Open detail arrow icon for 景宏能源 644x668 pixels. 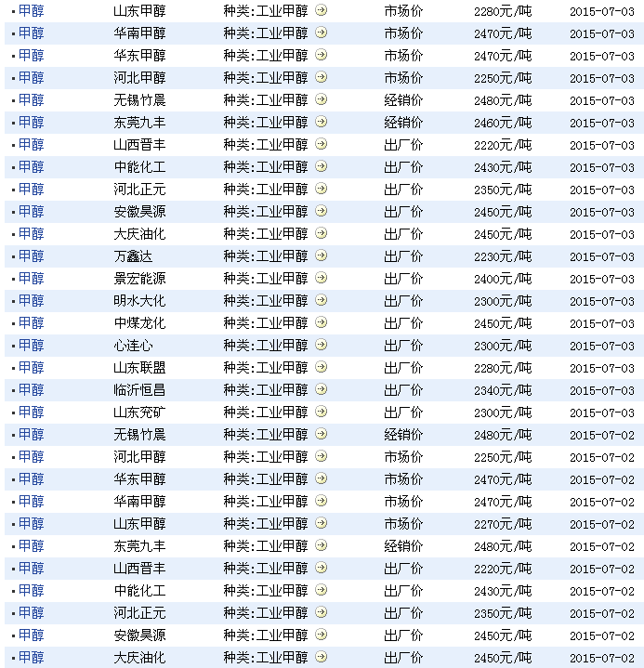point(321,278)
